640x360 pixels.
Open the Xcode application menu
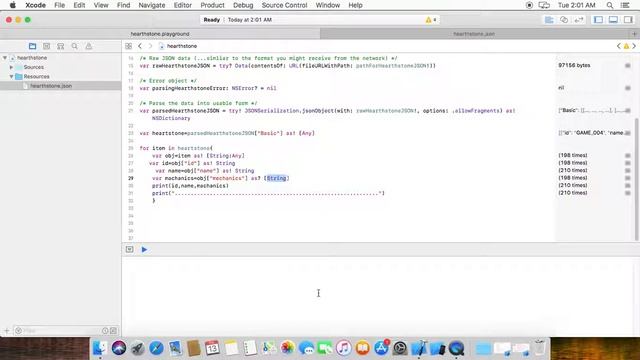tap(36, 5)
